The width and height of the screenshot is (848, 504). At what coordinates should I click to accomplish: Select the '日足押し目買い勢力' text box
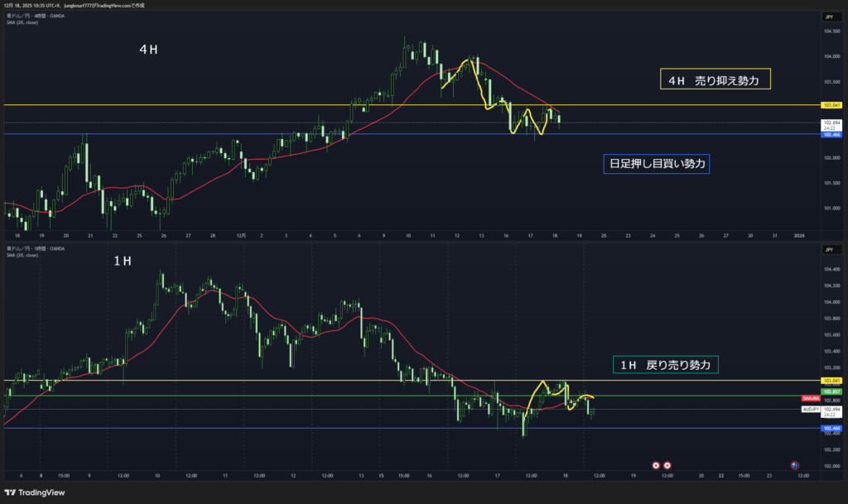tap(656, 164)
